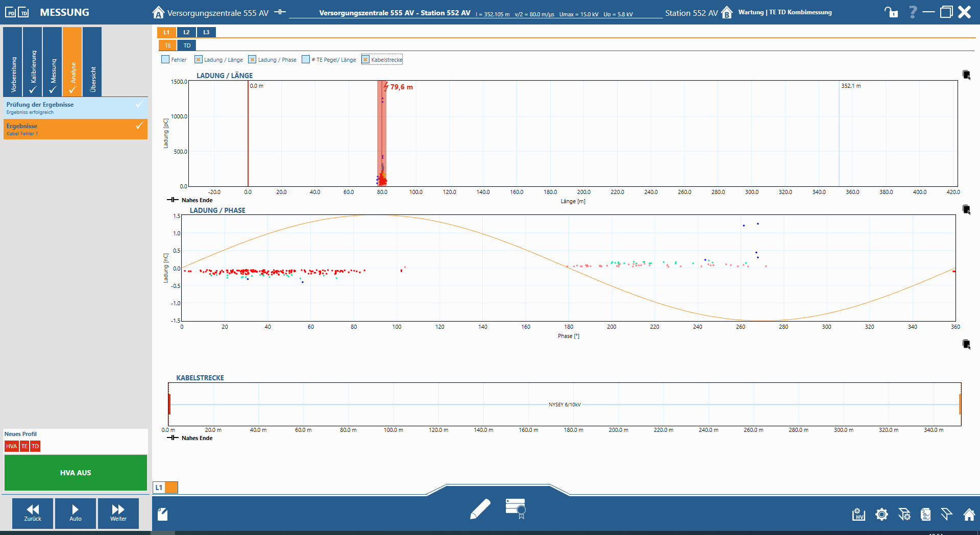Viewport: 980px width, 535px height.
Task: Click the Weiter forward button
Action: (x=118, y=513)
